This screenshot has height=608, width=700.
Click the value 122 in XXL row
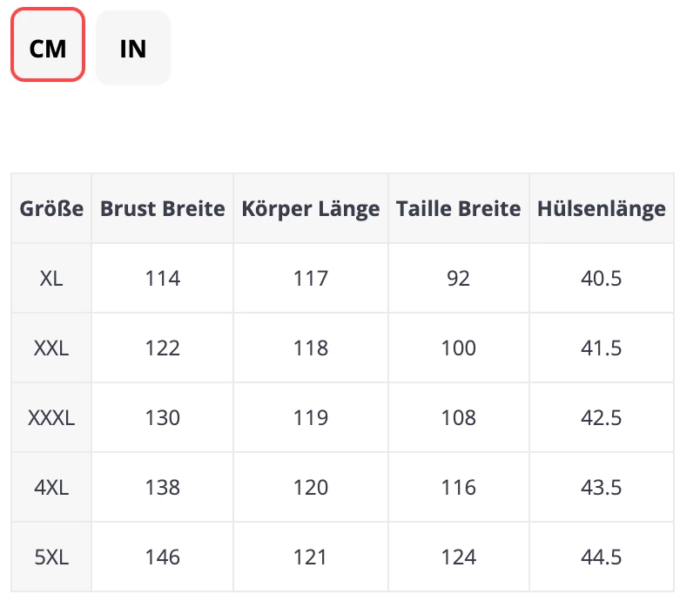pos(162,348)
